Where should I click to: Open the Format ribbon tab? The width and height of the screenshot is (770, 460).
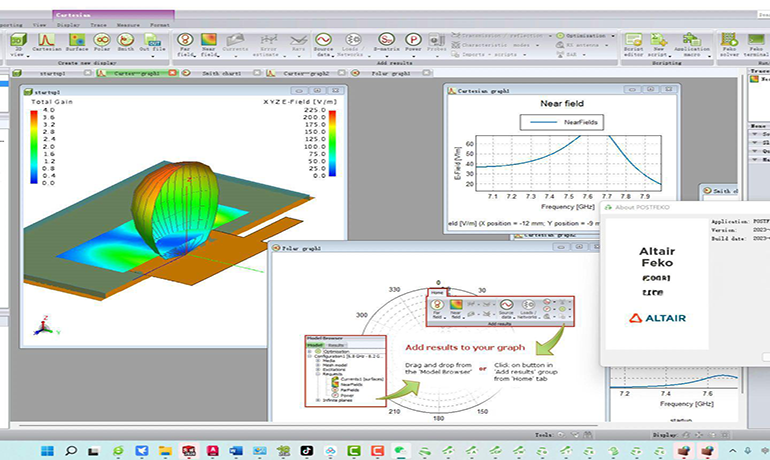click(160, 25)
